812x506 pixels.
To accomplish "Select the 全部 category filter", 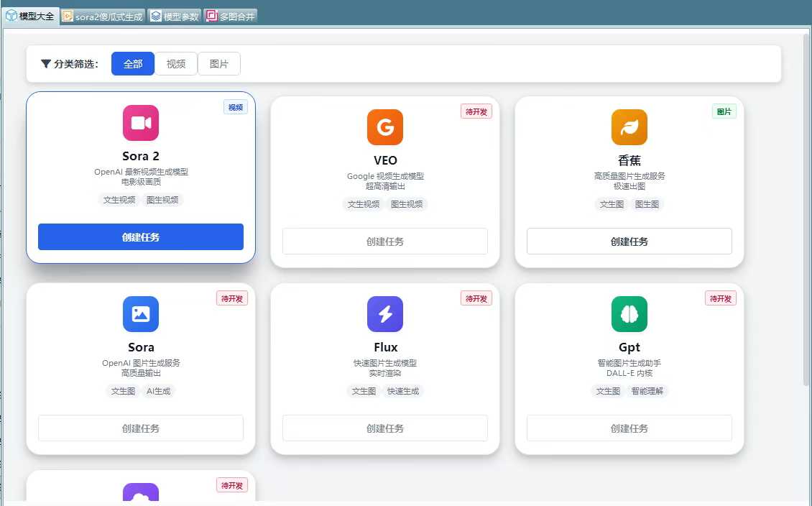I will [x=133, y=64].
